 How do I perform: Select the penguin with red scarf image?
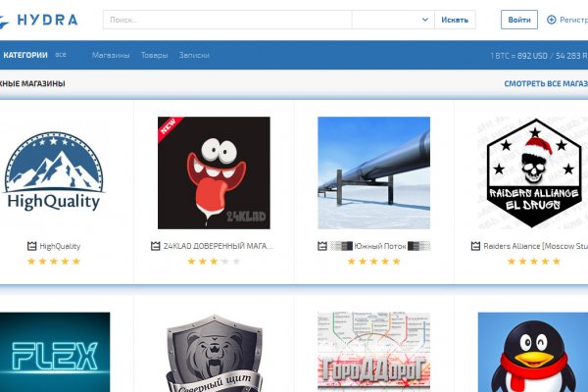pyautogui.click(x=533, y=352)
